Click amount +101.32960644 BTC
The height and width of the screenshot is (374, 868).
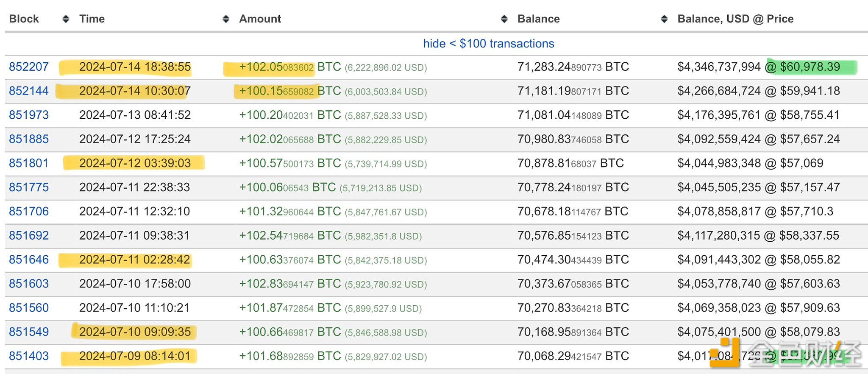290,212
